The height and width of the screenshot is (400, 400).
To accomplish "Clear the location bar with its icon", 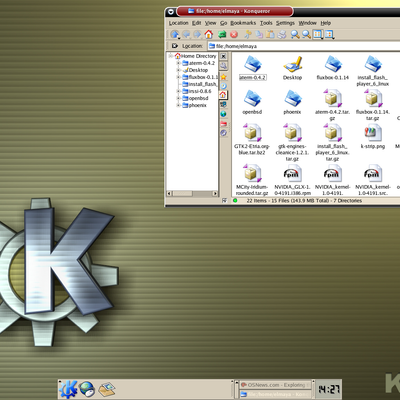I will [175, 46].
